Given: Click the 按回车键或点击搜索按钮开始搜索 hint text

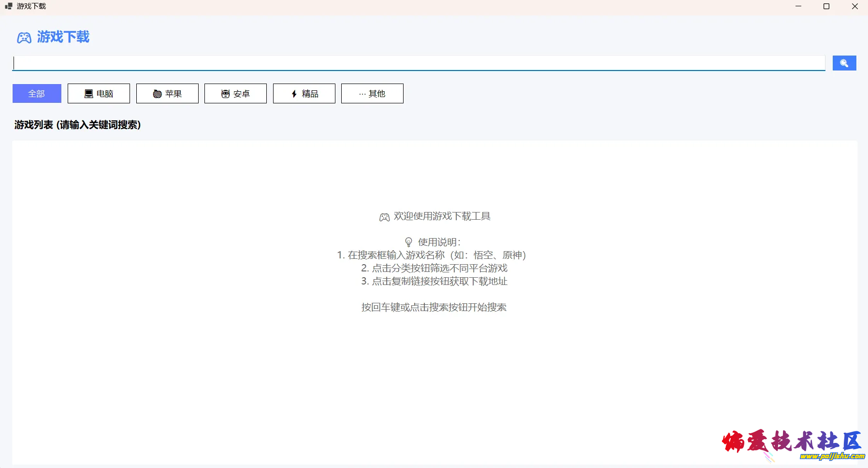Looking at the screenshot, I should point(434,308).
